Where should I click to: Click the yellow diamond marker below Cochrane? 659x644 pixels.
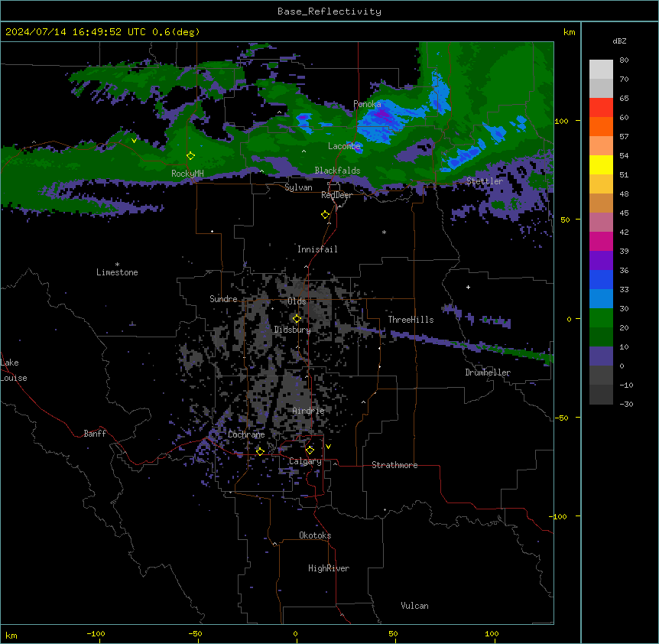(260, 451)
